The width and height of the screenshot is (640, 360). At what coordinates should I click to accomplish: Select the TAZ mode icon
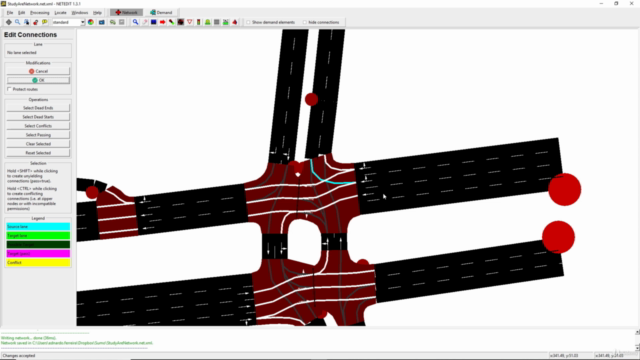coord(226,22)
